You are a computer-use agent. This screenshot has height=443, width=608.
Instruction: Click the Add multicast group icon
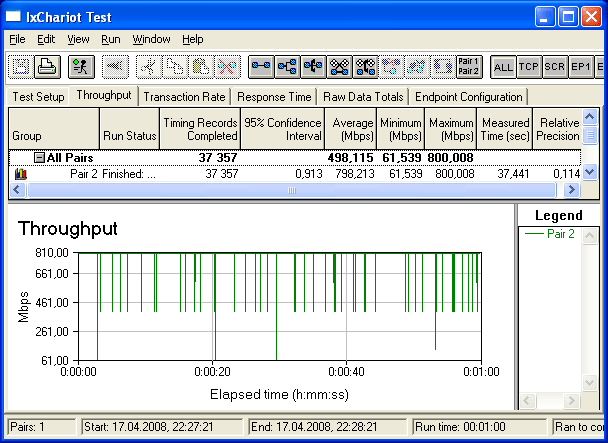(x=287, y=67)
